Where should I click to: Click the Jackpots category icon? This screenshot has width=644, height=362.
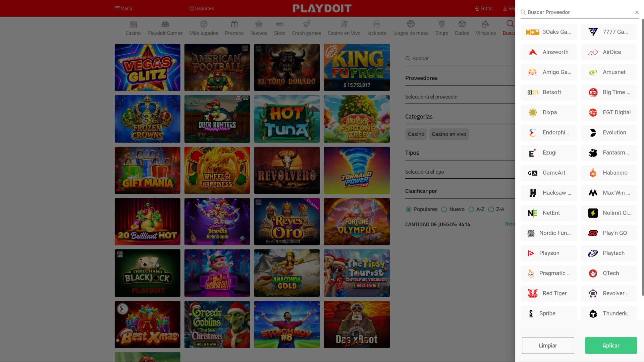tap(377, 27)
